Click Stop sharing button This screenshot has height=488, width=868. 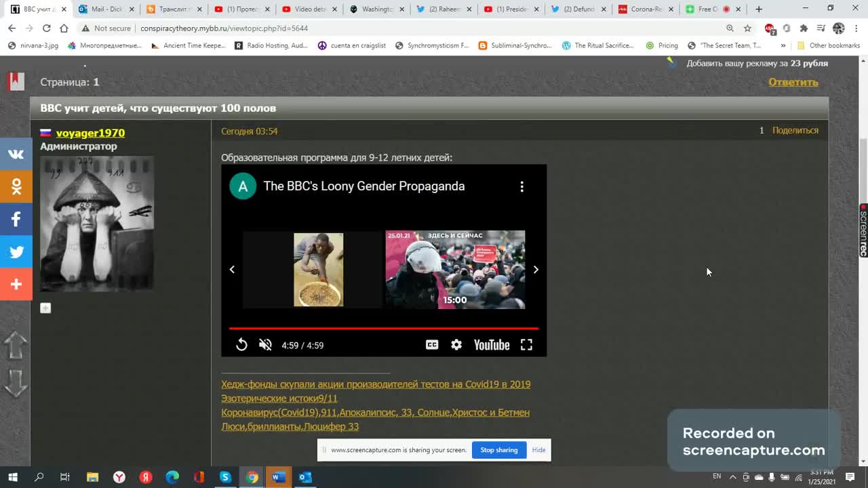click(499, 450)
